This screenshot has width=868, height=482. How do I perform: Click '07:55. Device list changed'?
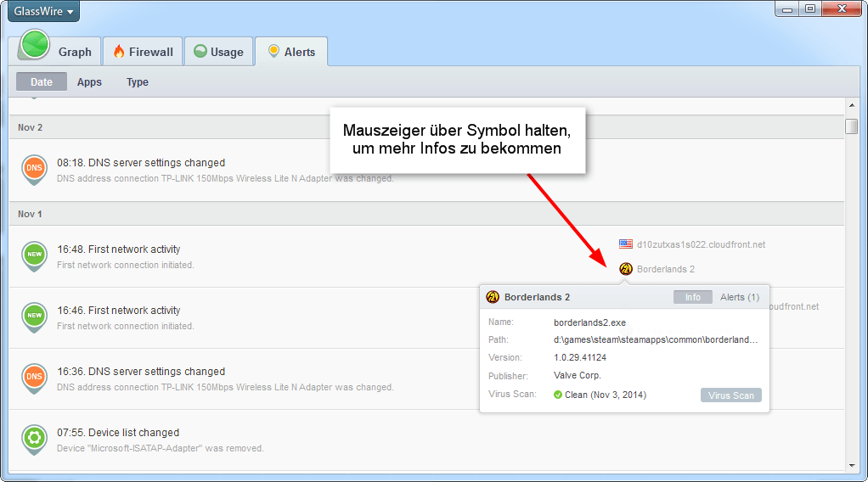[118, 432]
